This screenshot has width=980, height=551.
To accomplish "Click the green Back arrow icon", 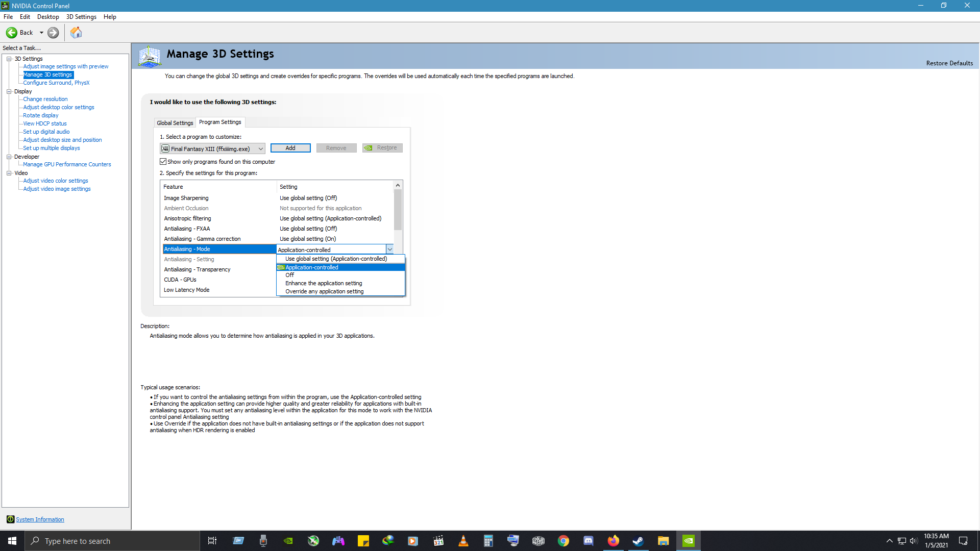I will click(11, 33).
